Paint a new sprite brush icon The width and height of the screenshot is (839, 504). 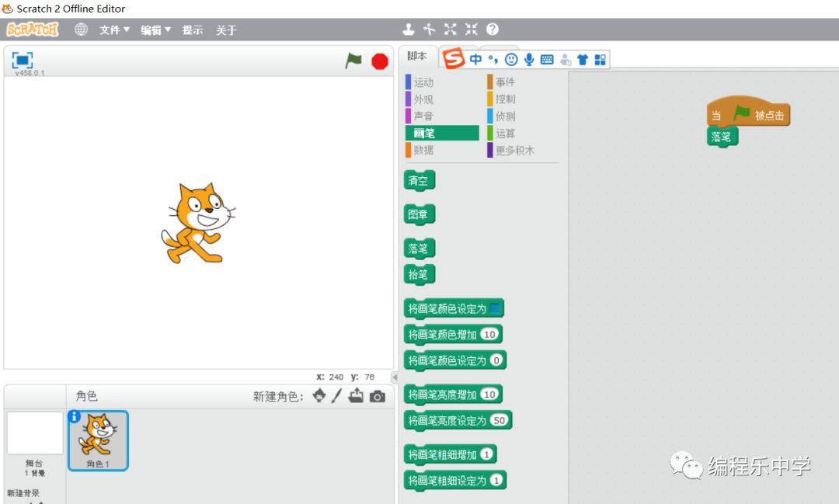(336, 396)
